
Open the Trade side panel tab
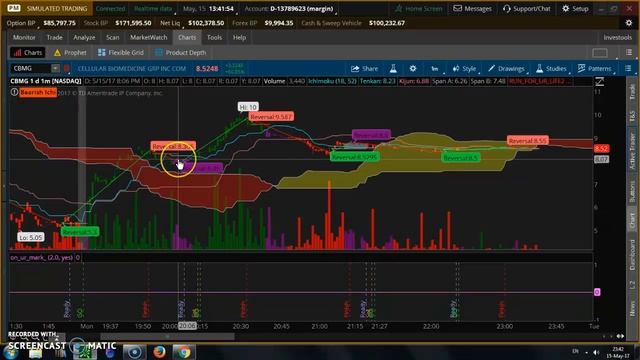point(633,92)
